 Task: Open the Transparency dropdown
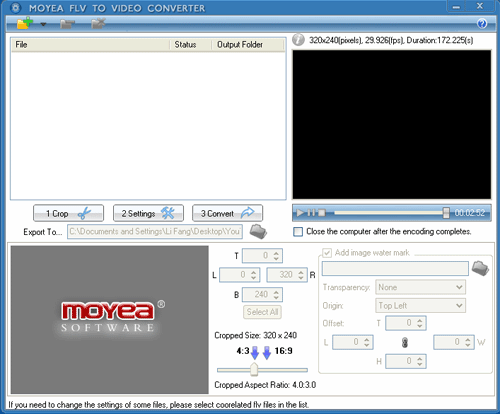click(x=420, y=287)
